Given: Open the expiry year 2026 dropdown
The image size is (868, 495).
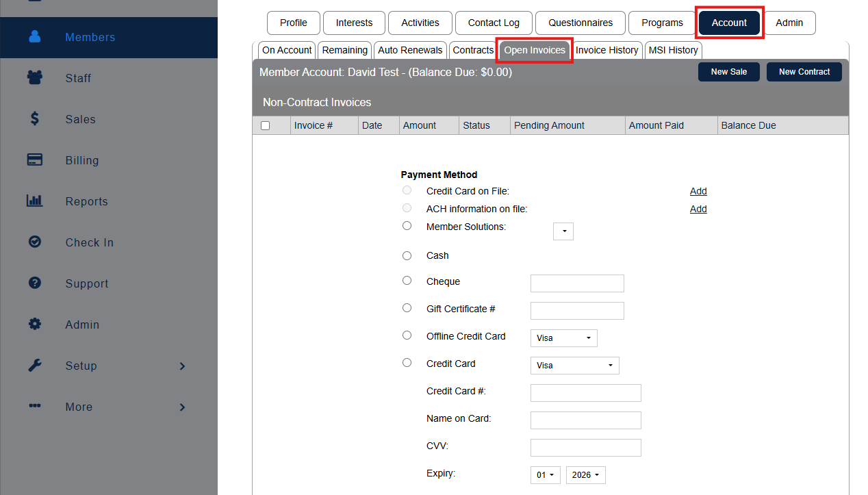Looking at the screenshot, I should (585, 475).
